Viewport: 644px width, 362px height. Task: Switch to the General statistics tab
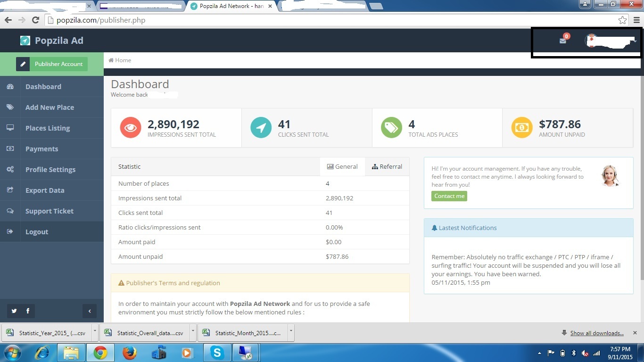point(342,166)
